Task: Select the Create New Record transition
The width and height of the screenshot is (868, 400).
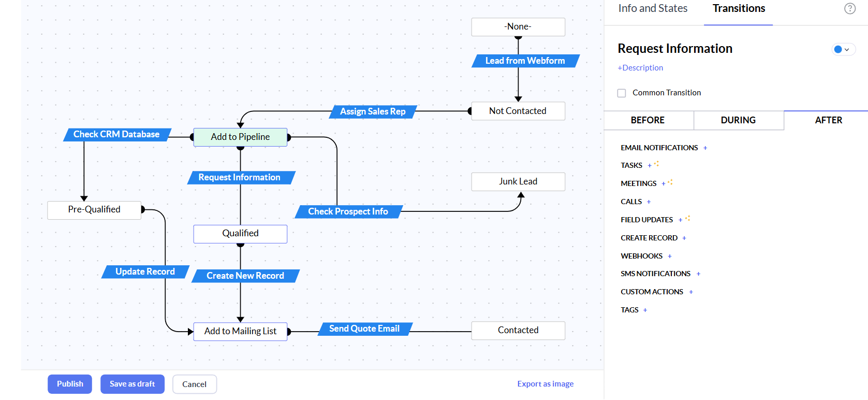Action: point(245,276)
